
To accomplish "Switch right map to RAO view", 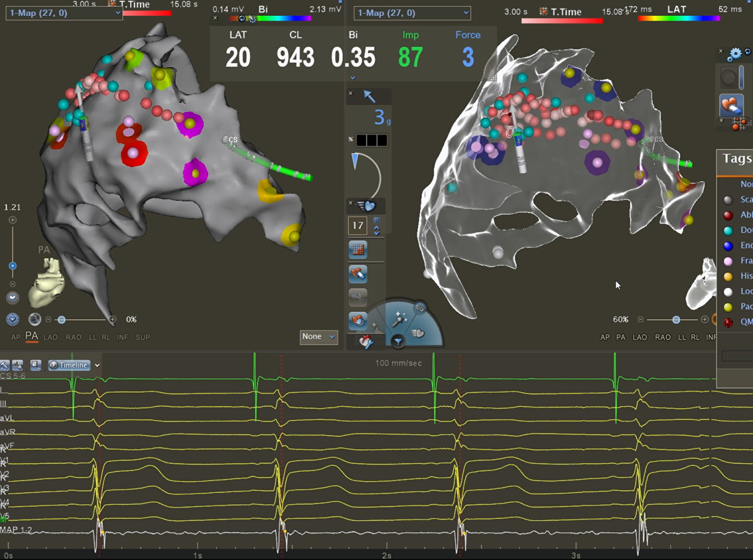I will [662, 337].
